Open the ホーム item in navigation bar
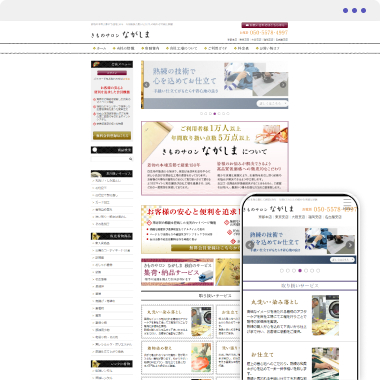This screenshot has width=380, height=380. (x=99, y=48)
